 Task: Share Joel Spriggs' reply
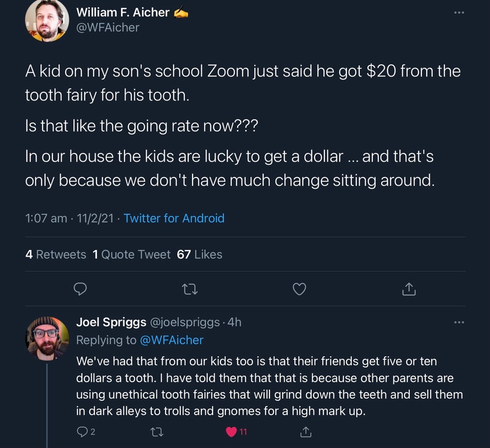[x=305, y=432]
